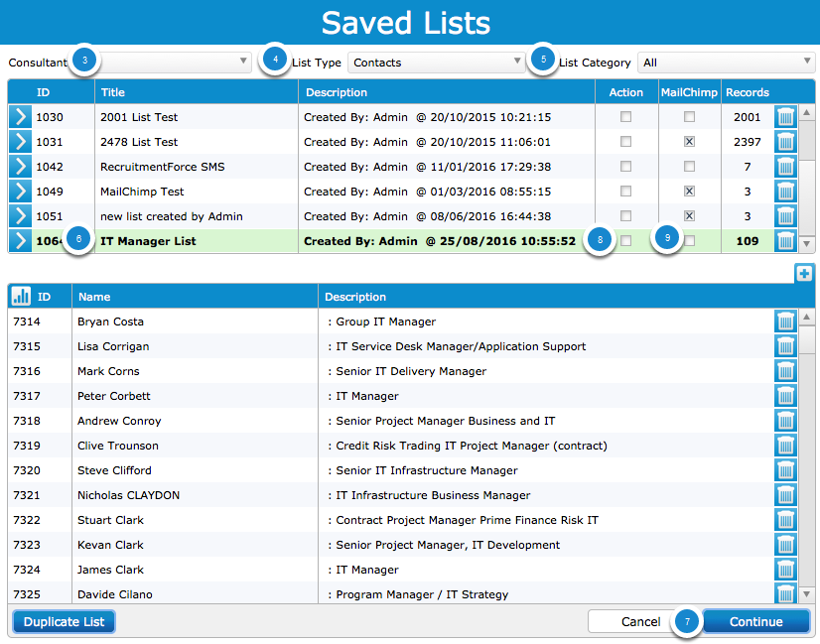This screenshot has width=820, height=644.
Task: Toggle MailChimp checkbox for 2001 List Test
Action: 689,116
